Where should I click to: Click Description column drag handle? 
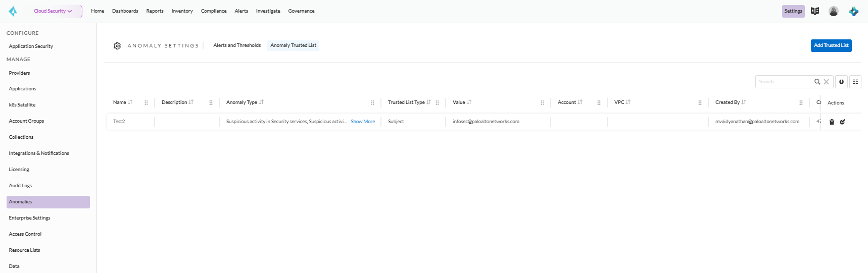[x=211, y=103]
